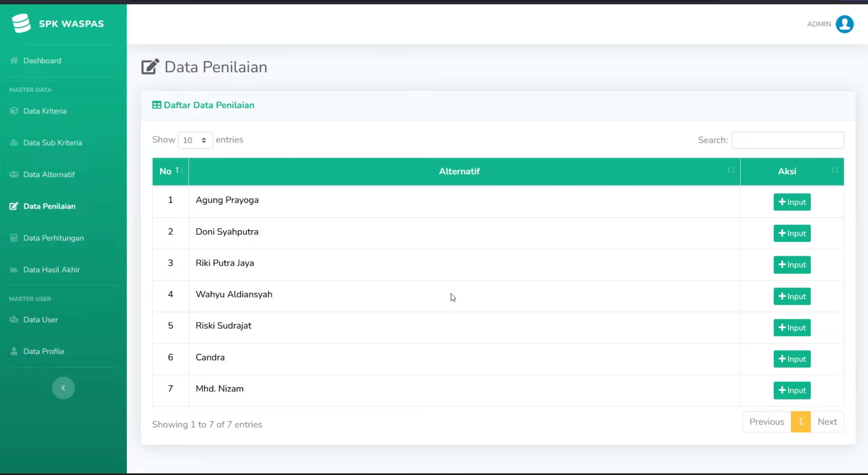Click the Dashboard home icon in sidebar

pyautogui.click(x=14, y=60)
